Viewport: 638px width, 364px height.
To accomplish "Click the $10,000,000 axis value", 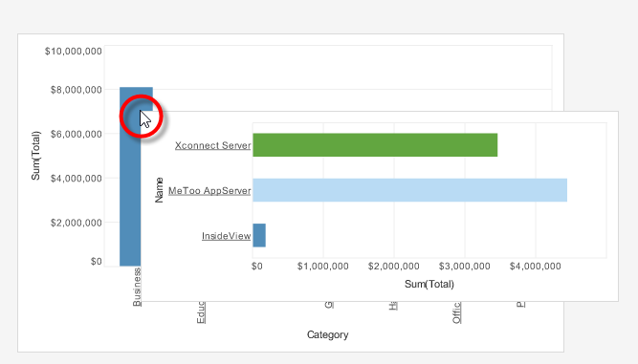I will pyautogui.click(x=74, y=52).
